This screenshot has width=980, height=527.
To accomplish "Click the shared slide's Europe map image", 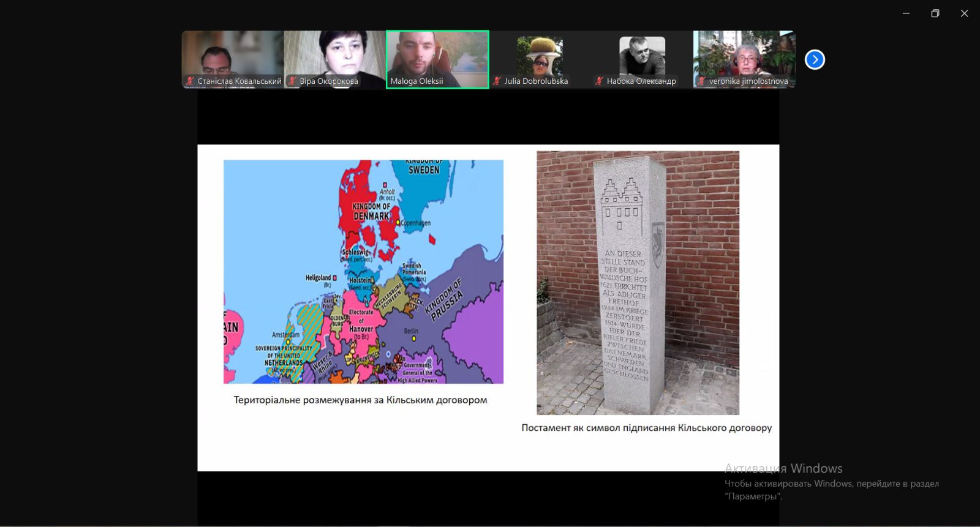I will 363,272.
